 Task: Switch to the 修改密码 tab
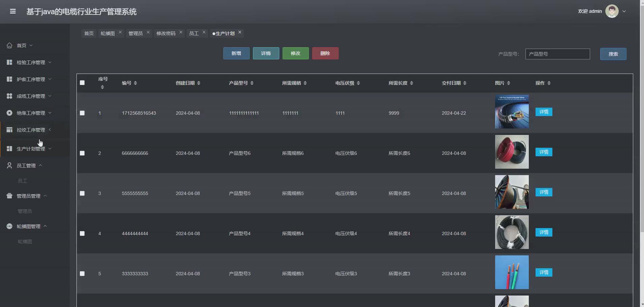pyautogui.click(x=166, y=33)
